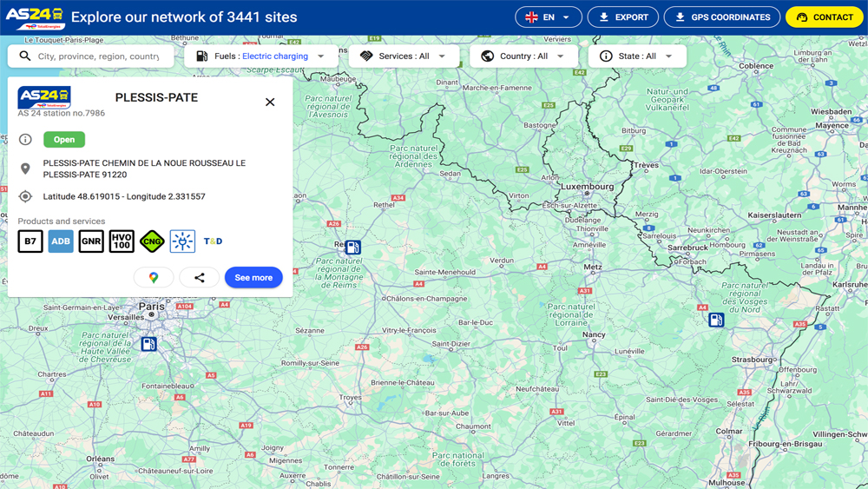868x489 pixels.
Task: Download GPS COORDINATES
Action: [722, 17]
